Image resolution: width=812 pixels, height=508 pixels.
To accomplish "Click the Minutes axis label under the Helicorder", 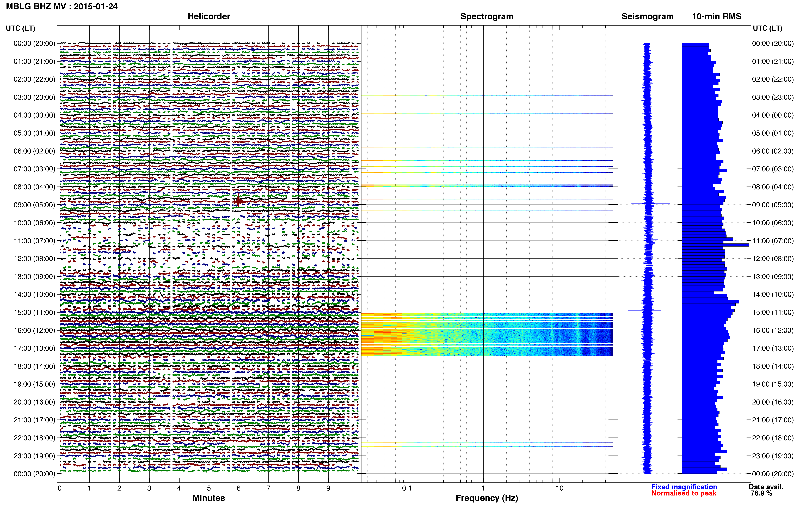I will coord(208,498).
